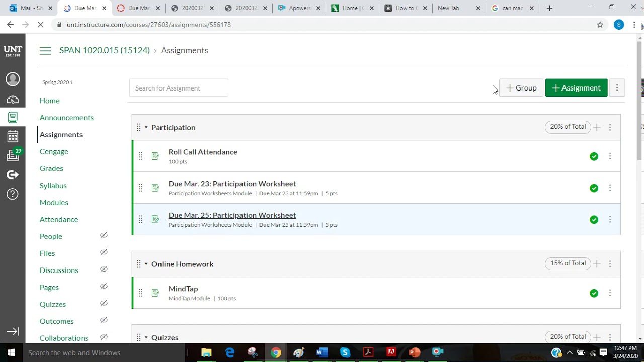Click the page vertical scrollbar
Screen dimensions: 644x362
click(x=639, y=101)
